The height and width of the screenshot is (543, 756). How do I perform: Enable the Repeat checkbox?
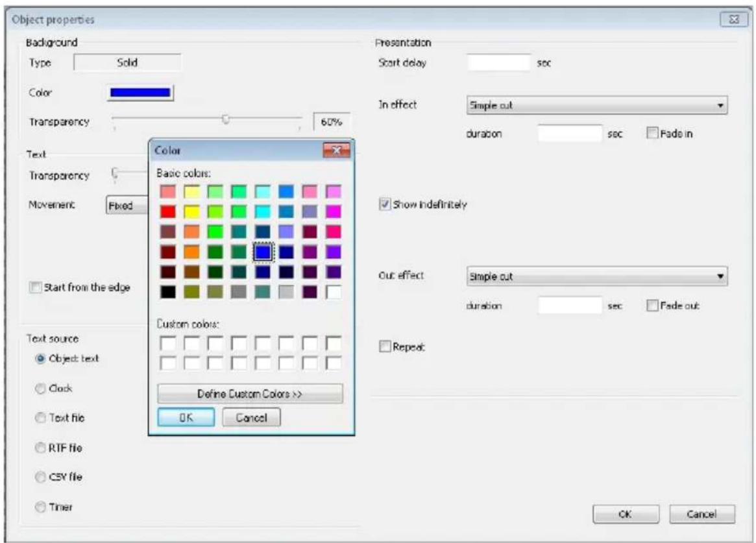tap(385, 346)
